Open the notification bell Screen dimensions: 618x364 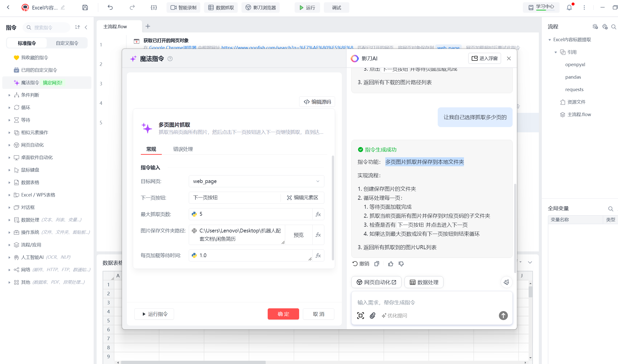click(x=569, y=7)
